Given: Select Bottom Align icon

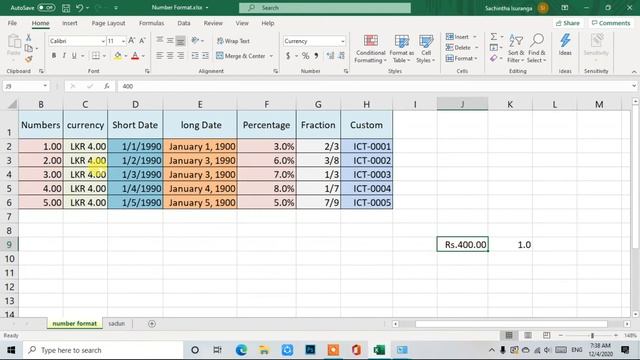Looking at the screenshot, I should [180, 40].
